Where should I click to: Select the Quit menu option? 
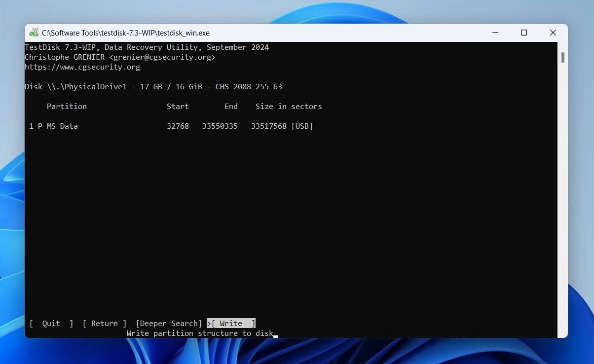51,324
